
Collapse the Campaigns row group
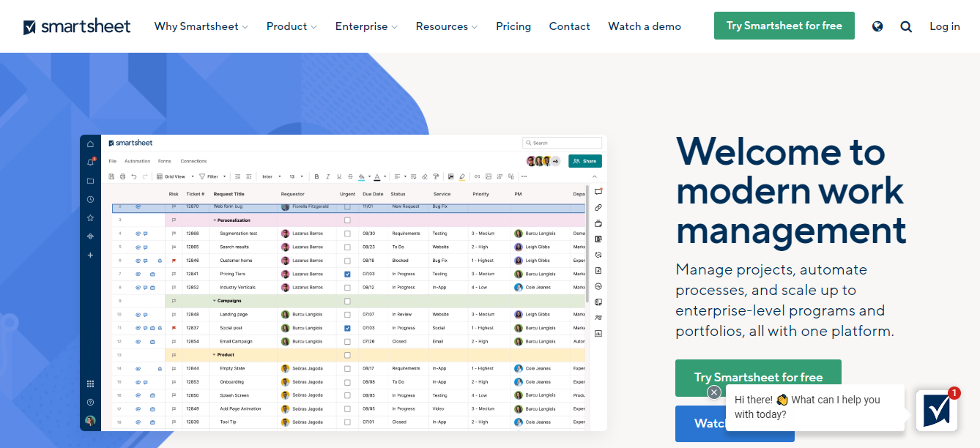click(x=215, y=301)
